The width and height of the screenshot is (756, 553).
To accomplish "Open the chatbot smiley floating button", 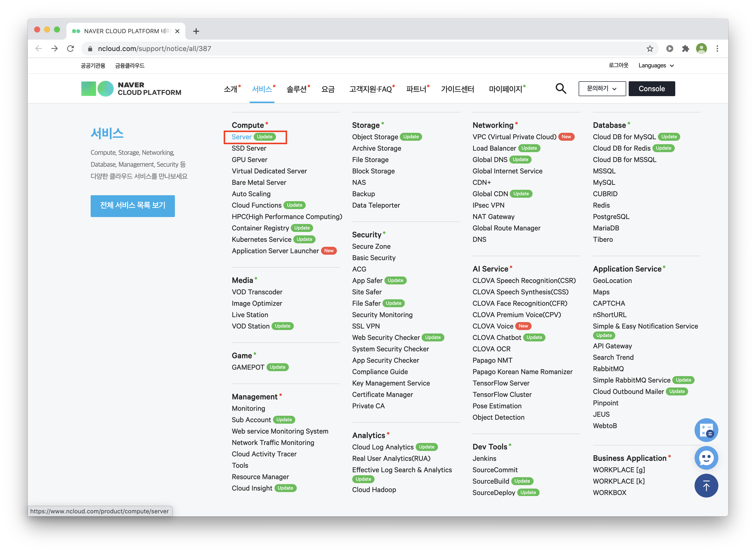I will (x=706, y=458).
